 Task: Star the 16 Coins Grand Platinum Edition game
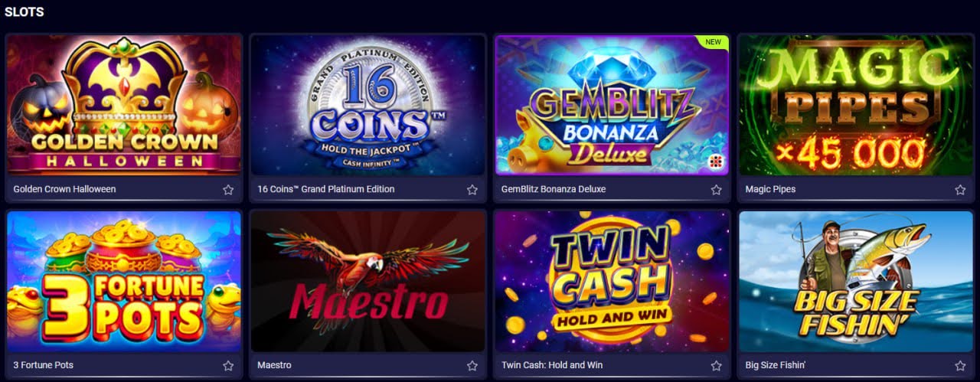click(472, 189)
